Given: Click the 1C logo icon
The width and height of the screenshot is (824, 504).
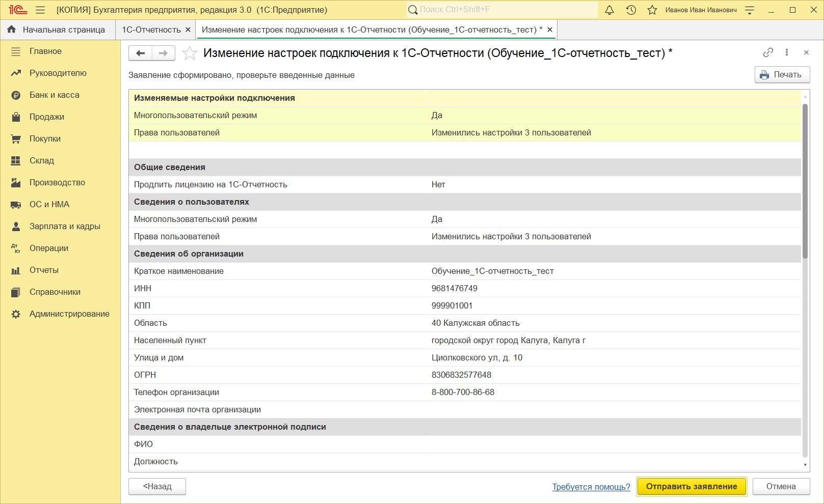Looking at the screenshot, I should (17, 10).
